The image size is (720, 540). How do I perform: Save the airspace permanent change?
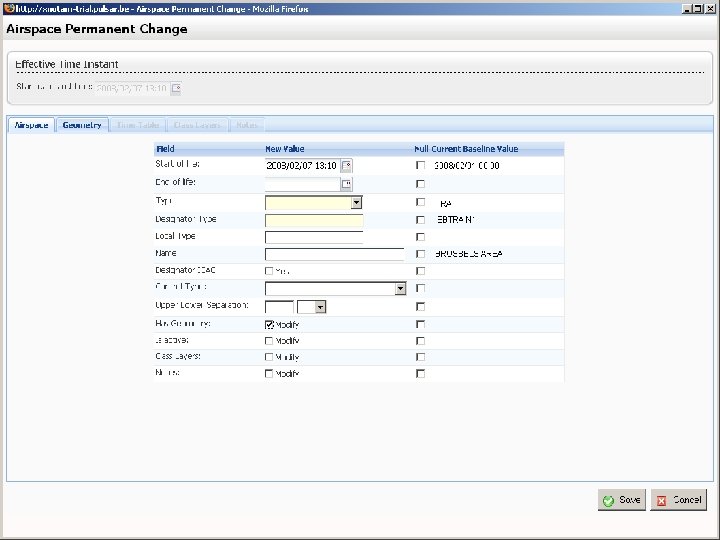click(x=622, y=500)
